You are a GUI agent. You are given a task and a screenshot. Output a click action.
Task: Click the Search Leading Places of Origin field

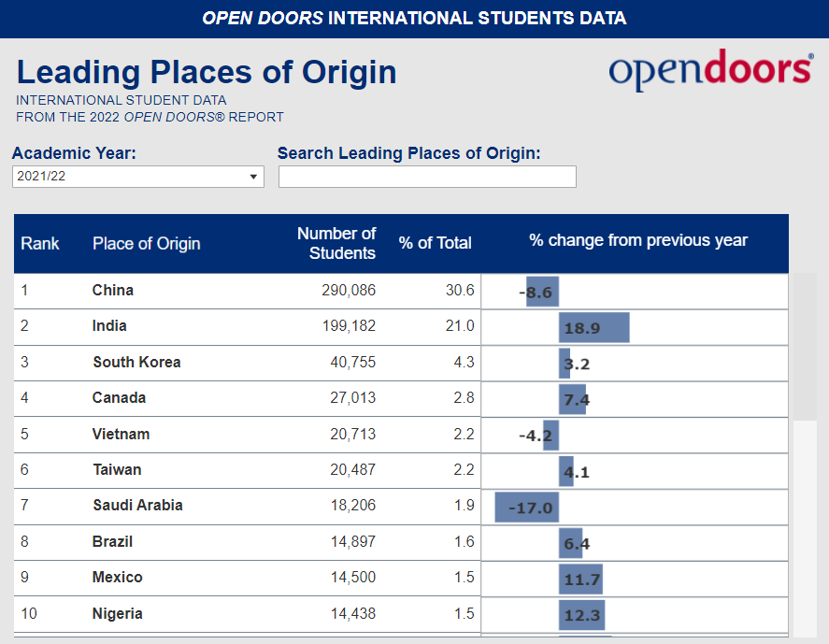point(427,177)
